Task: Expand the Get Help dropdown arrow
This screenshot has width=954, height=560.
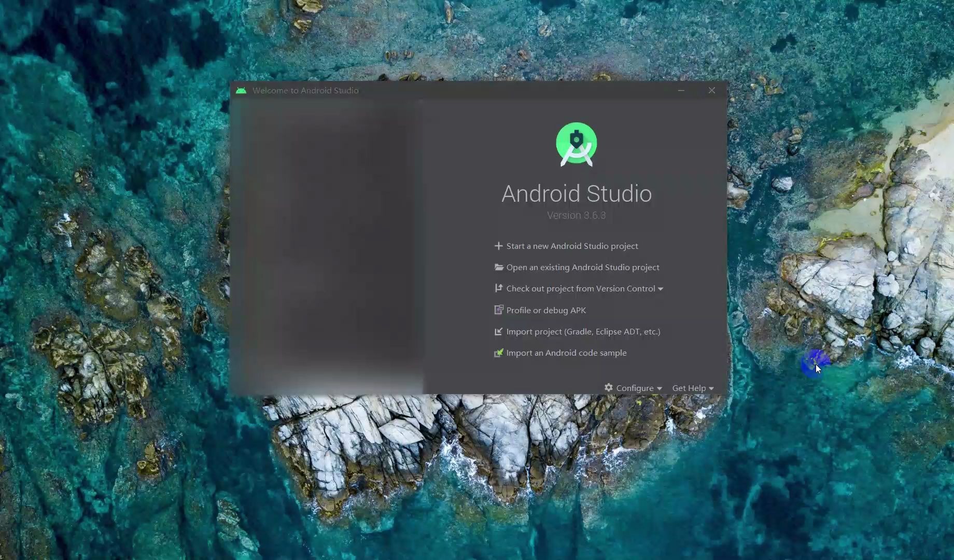Action: [x=711, y=388]
